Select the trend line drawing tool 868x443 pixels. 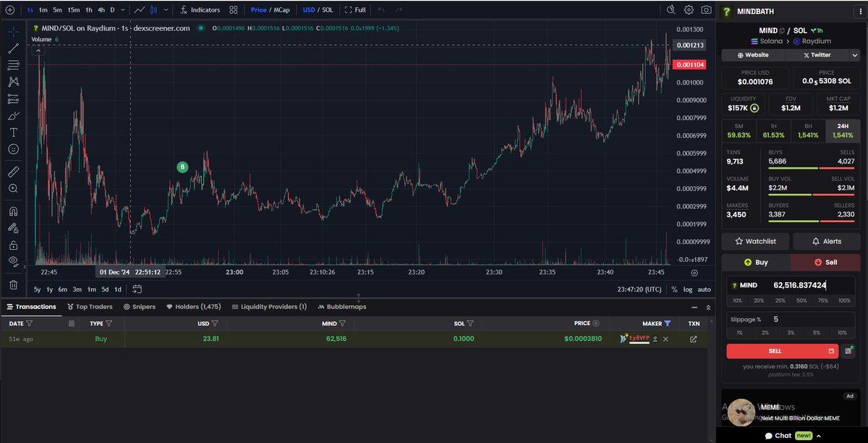click(x=13, y=48)
